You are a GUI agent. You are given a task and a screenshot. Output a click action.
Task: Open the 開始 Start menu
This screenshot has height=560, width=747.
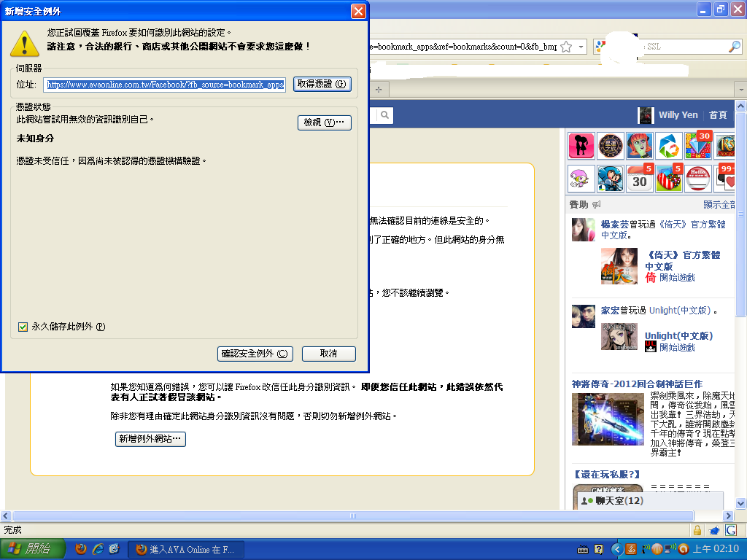coord(31,549)
